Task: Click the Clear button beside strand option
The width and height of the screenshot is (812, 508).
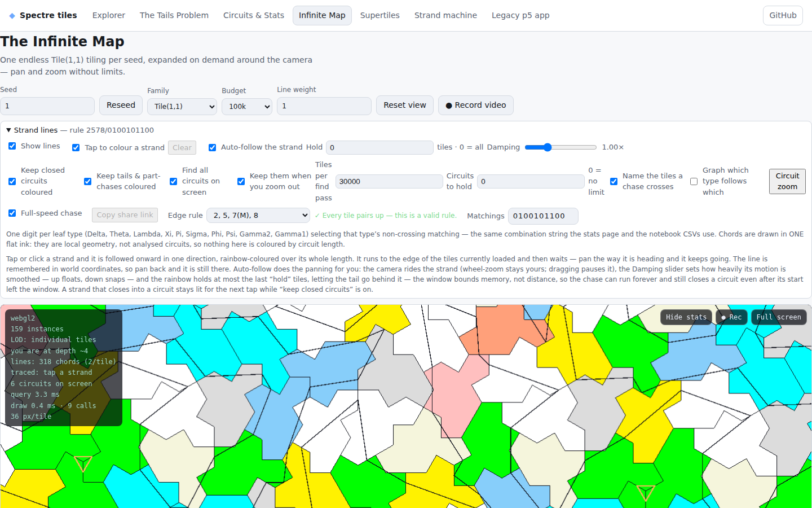Action: [x=182, y=148]
